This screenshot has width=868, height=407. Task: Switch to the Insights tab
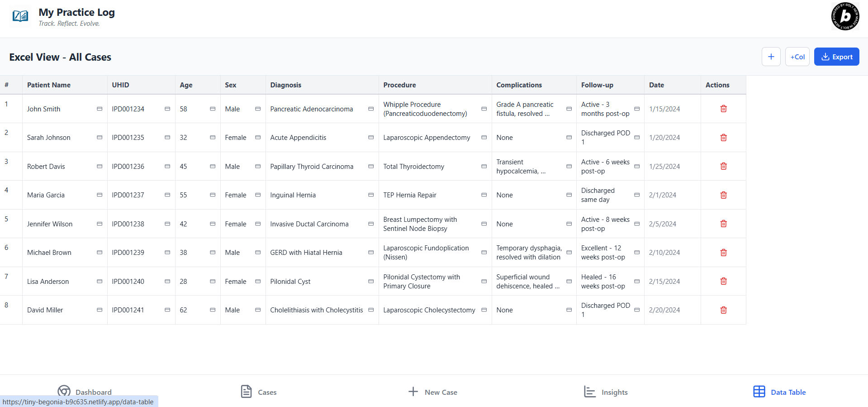pyautogui.click(x=606, y=392)
